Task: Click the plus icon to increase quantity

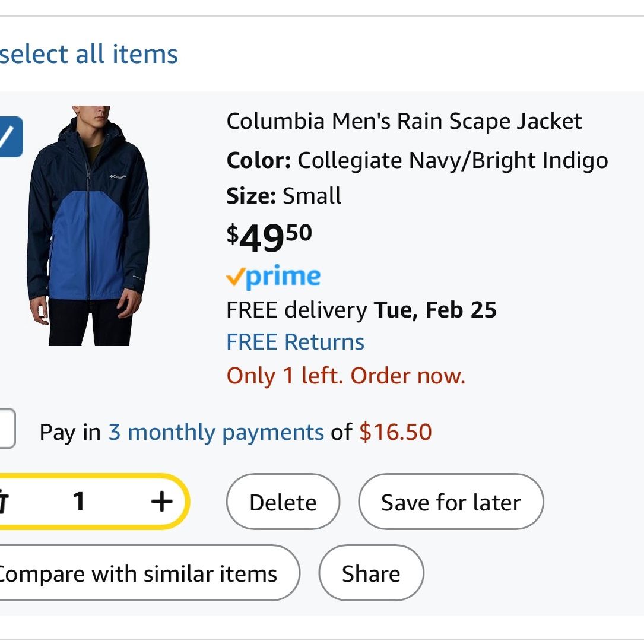Action: [161, 502]
